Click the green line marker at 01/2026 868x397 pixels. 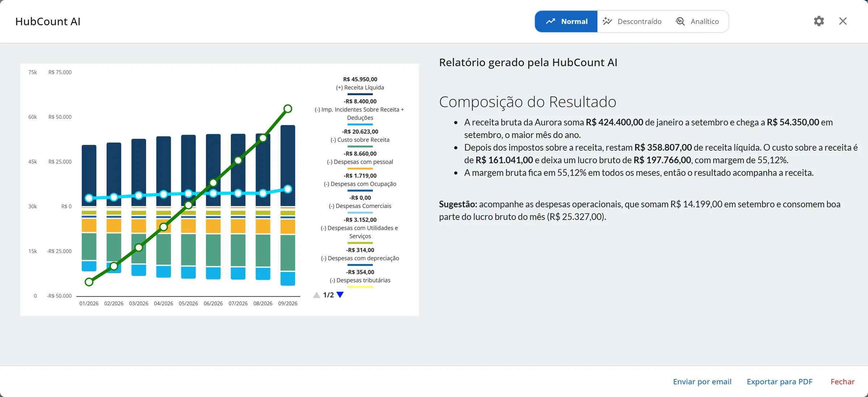[x=89, y=282]
